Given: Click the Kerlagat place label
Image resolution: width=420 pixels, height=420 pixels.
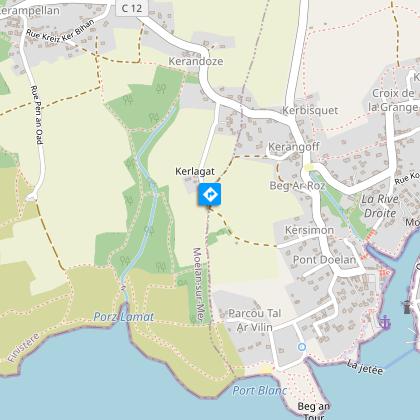Looking at the screenshot, I should [x=195, y=171].
